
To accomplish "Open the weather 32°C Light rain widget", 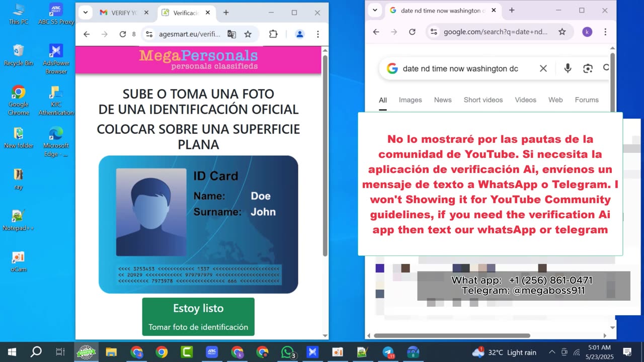I will [x=504, y=352].
